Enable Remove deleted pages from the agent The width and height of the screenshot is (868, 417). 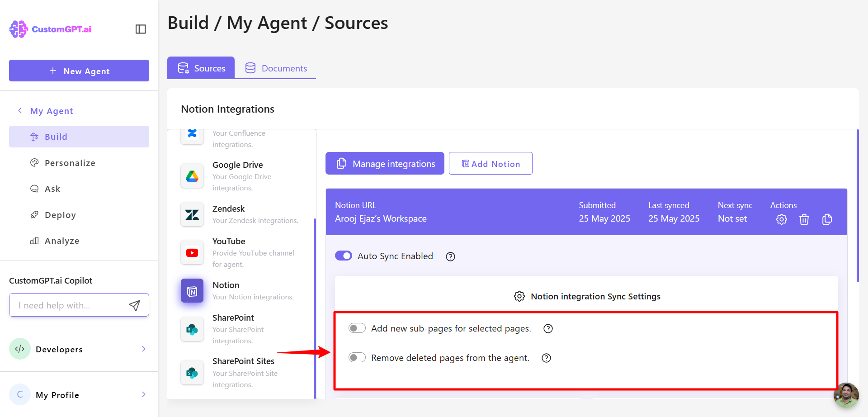[357, 358]
